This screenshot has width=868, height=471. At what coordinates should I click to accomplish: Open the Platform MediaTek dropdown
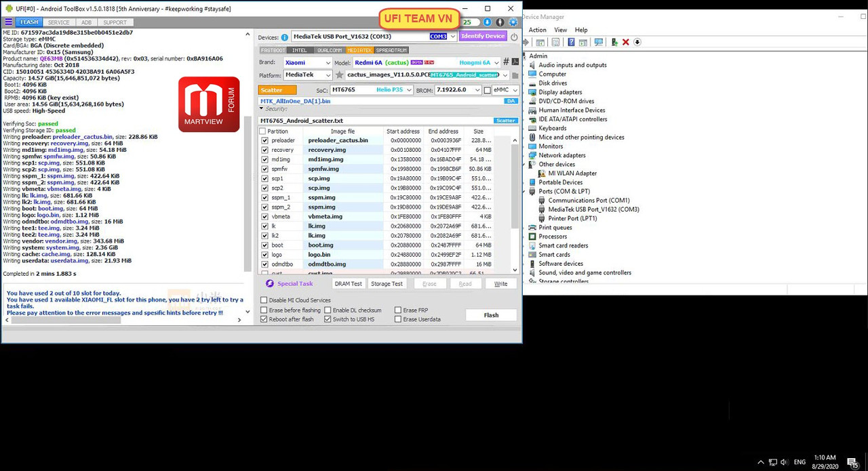328,75
